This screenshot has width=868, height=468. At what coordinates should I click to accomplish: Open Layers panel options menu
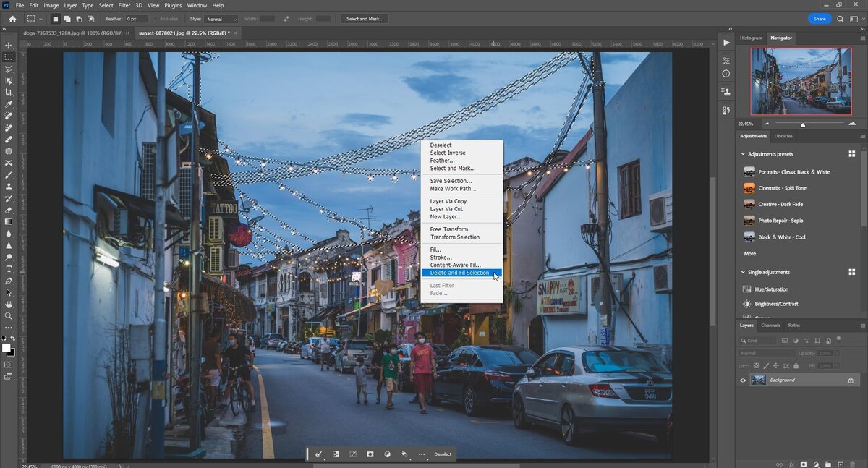tap(862, 326)
